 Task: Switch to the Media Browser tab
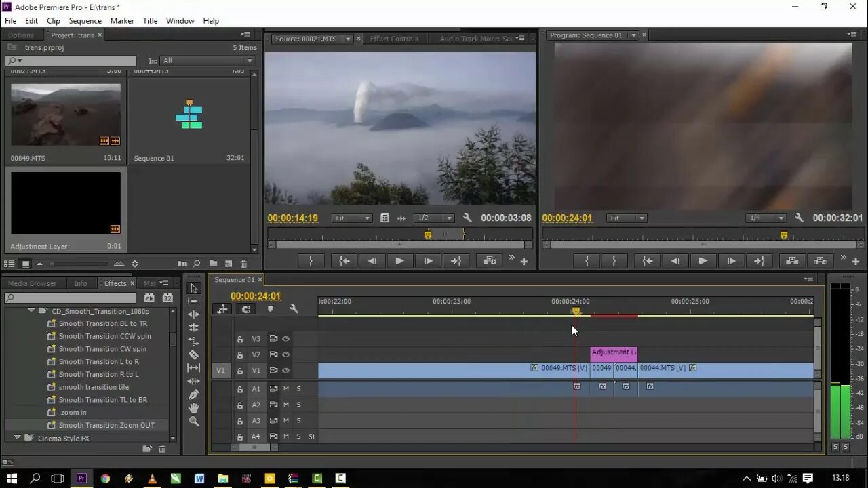point(32,283)
